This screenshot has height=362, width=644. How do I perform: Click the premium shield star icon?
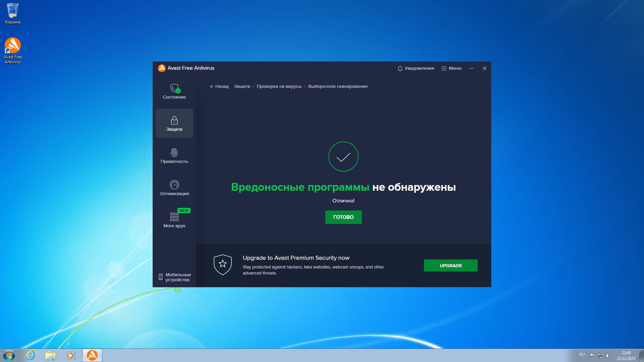(223, 264)
